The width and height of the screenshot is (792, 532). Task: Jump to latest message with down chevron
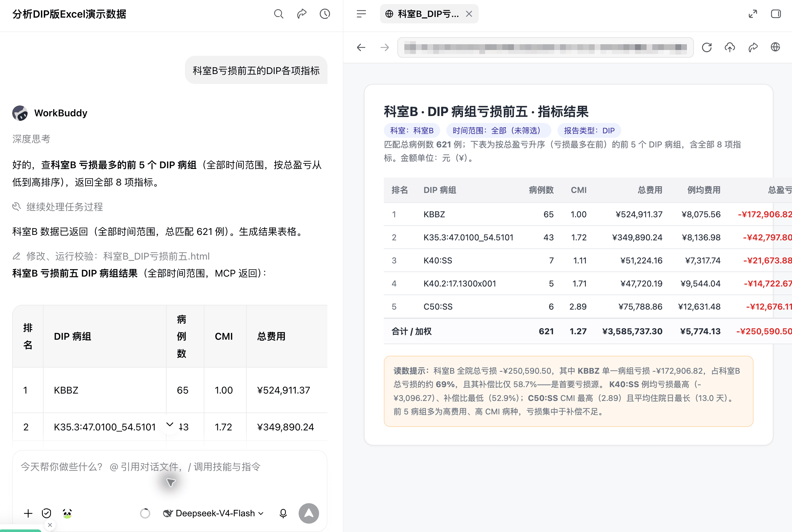click(170, 424)
